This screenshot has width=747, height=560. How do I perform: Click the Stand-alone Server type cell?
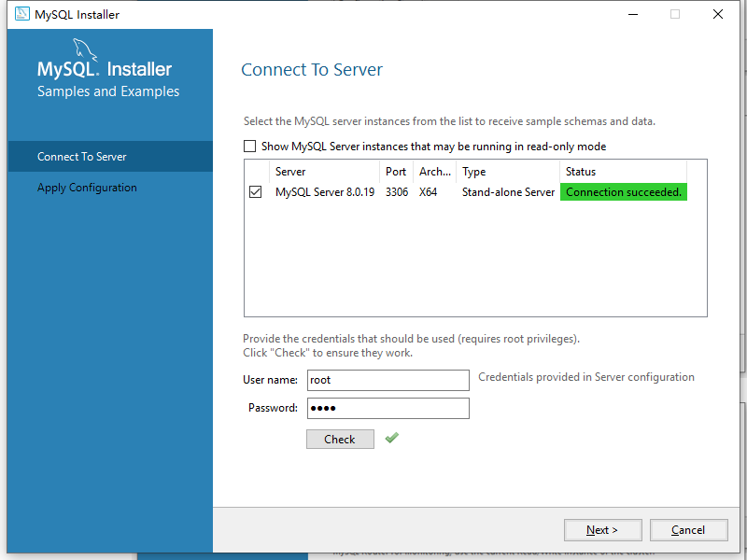508,192
